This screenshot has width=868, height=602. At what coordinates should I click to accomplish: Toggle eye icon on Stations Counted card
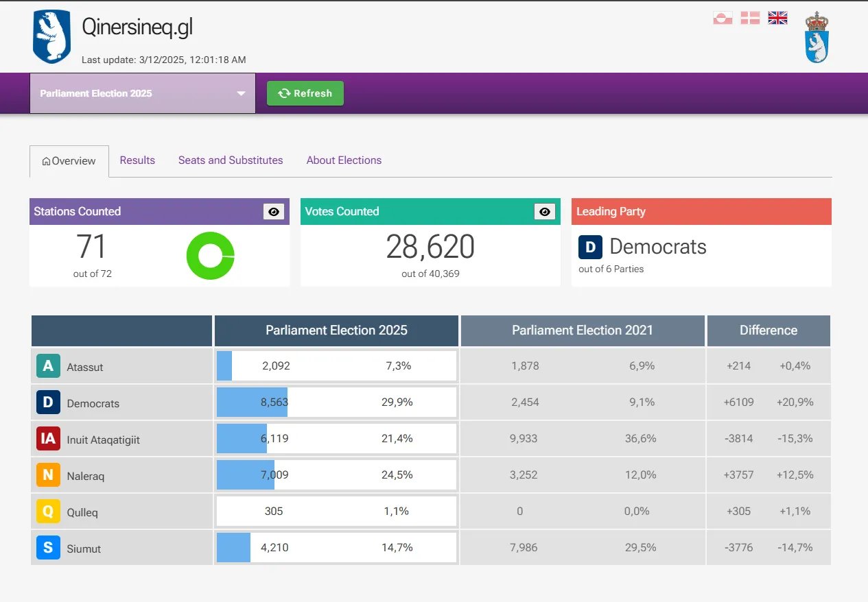click(274, 212)
